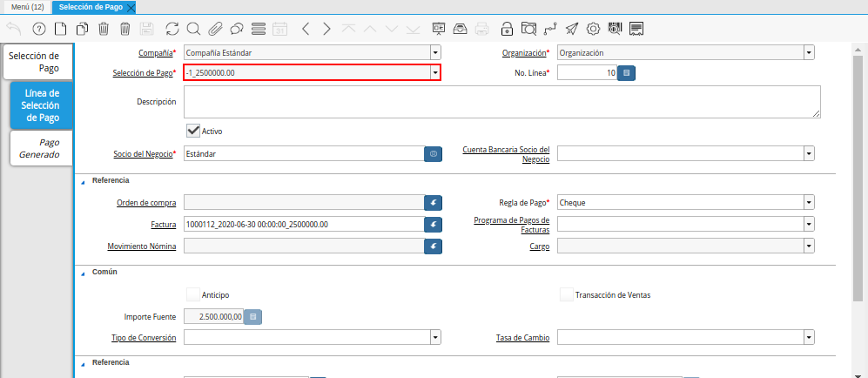Screen dimensions: 868x378
Task: Select Línea de Selección de Pago tab
Action: pos(42,105)
